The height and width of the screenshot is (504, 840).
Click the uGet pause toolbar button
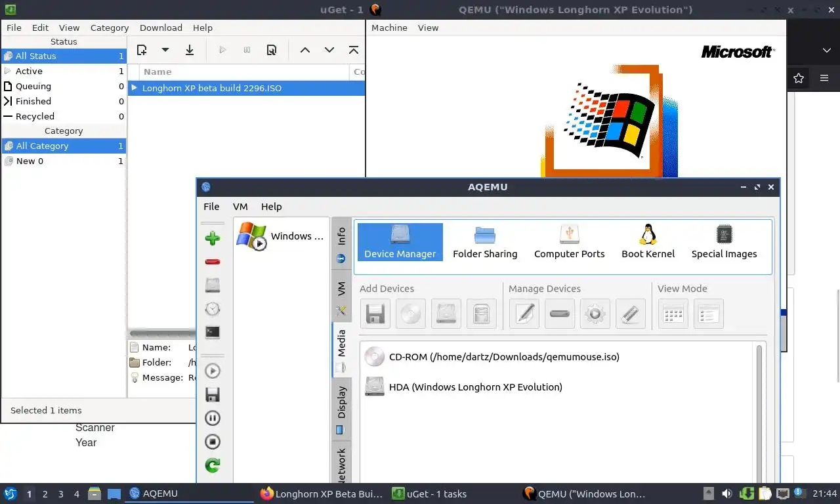click(247, 50)
